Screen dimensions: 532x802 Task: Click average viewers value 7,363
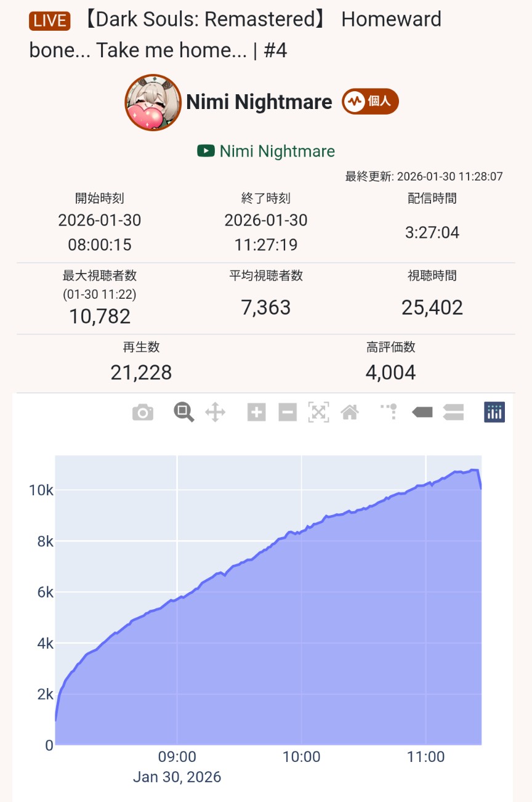pyautogui.click(x=266, y=307)
